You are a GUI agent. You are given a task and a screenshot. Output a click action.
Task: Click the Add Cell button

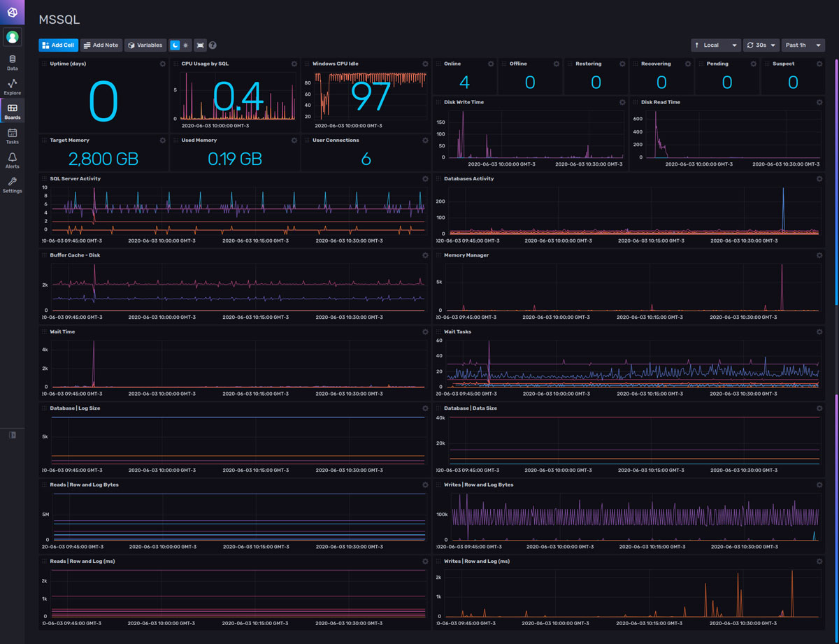[x=59, y=45]
